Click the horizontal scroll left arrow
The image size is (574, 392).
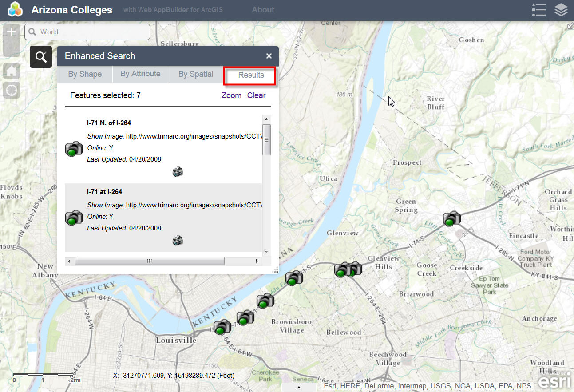tap(69, 261)
